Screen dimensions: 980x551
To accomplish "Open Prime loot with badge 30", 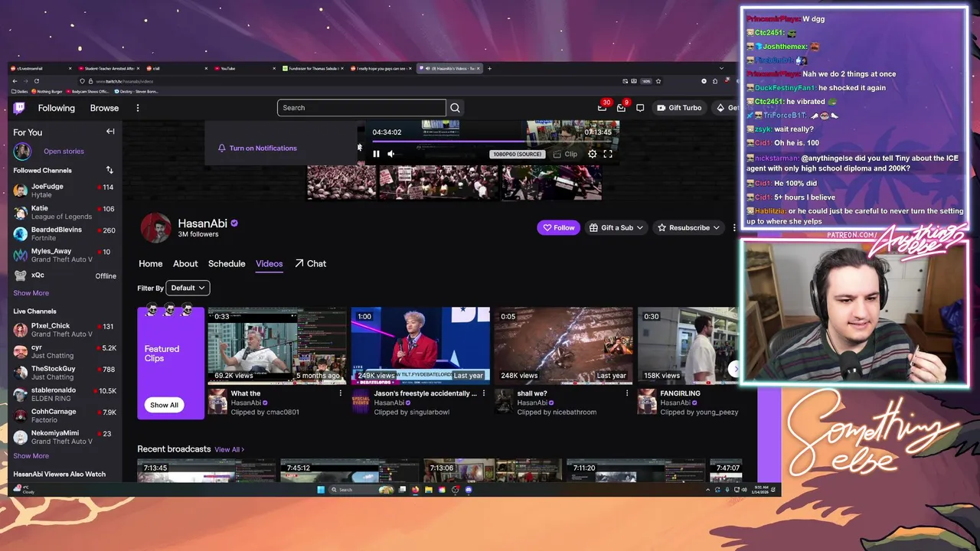I will (603, 108).
